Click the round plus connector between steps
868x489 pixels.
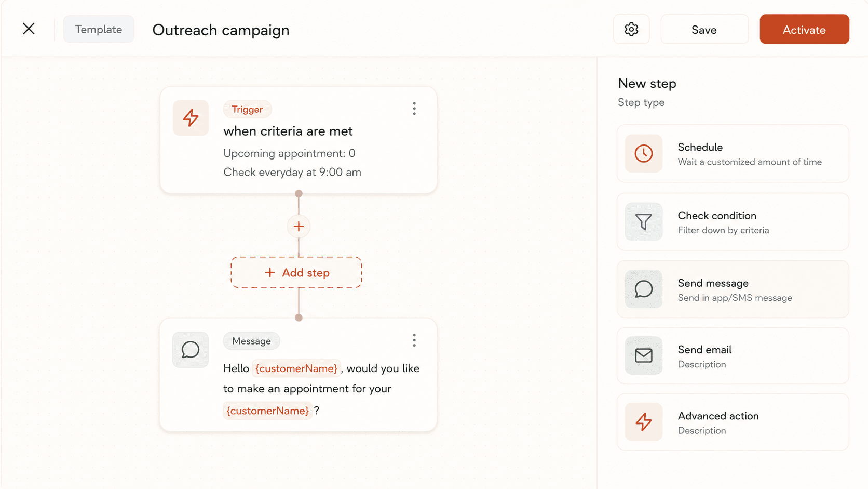tap(299, 227)
